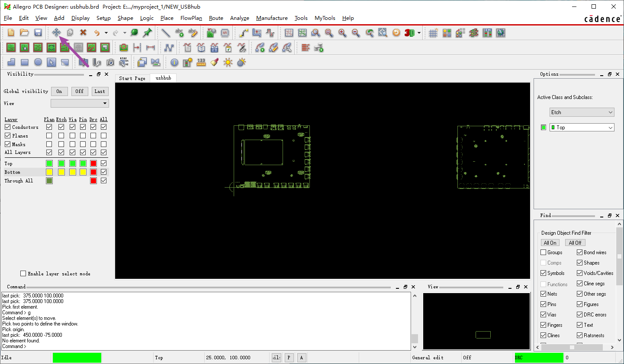Uncheck the Conductors layer checkbox
Image resolution: width=624 pixels, height=364 pixels.
coord(7,127)
